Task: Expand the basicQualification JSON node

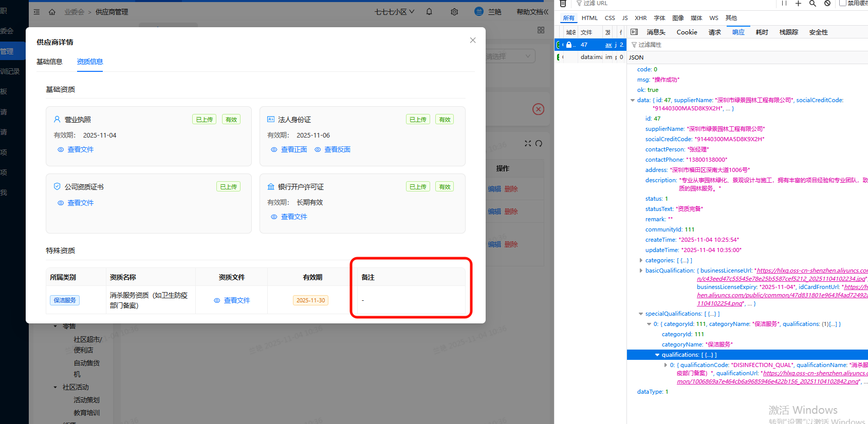Action: point(641,271)
